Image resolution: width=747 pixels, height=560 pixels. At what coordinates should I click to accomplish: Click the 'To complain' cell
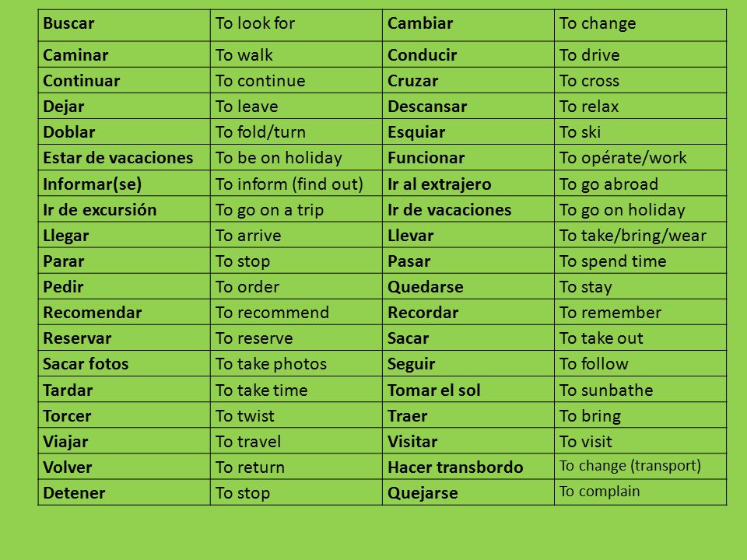pos(640,492)
